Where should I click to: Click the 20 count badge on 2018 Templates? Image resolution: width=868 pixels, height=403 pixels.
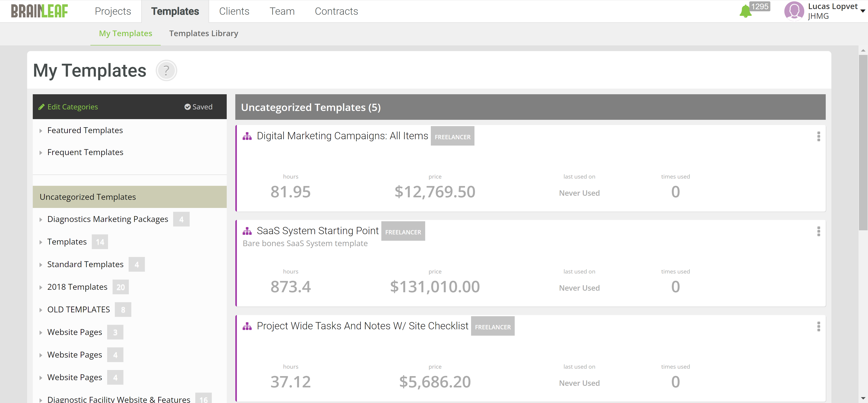tap(121, 287)
